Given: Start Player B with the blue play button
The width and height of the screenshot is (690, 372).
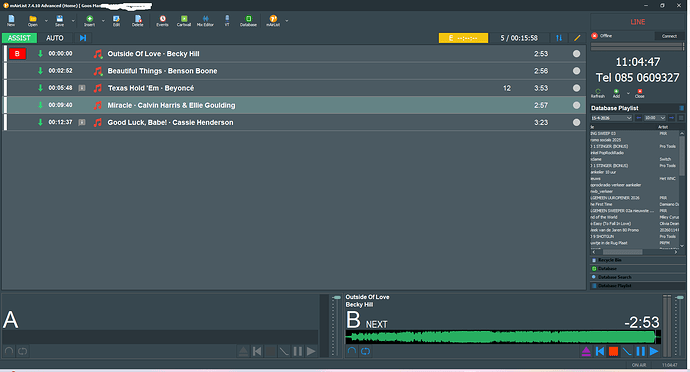Looking at the screenshot, I should click(x=654, y=351).
